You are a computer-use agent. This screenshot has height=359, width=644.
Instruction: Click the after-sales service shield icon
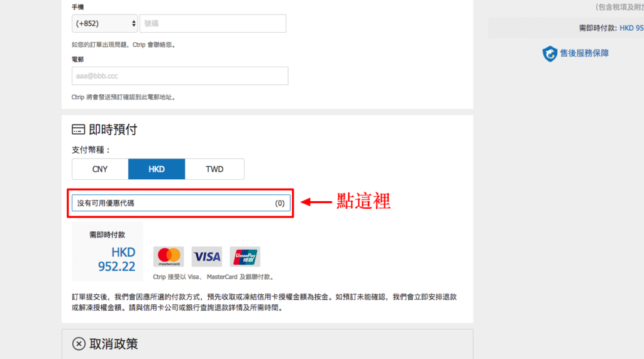pyautogui.click(x=550, y=54)
